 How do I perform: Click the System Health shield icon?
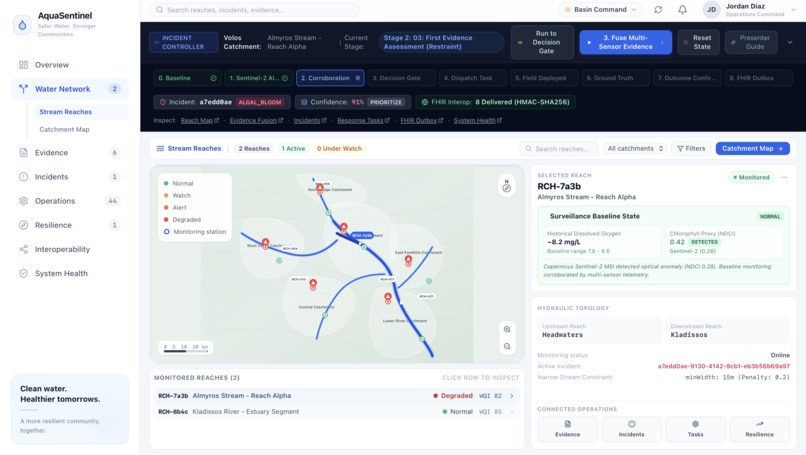point(23,274)
